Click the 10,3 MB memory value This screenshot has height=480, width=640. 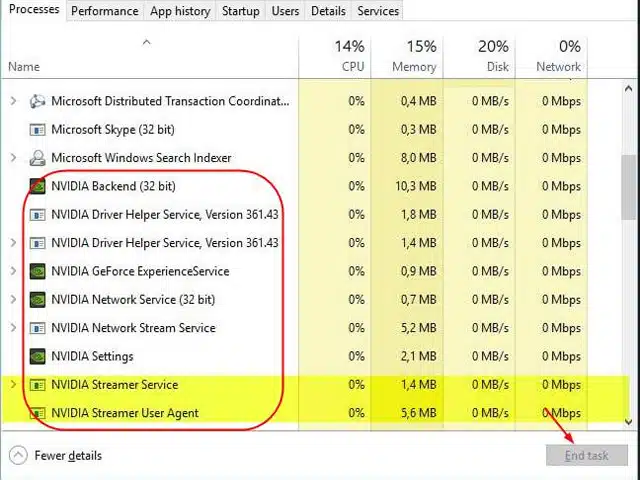[x=416, y=187]
